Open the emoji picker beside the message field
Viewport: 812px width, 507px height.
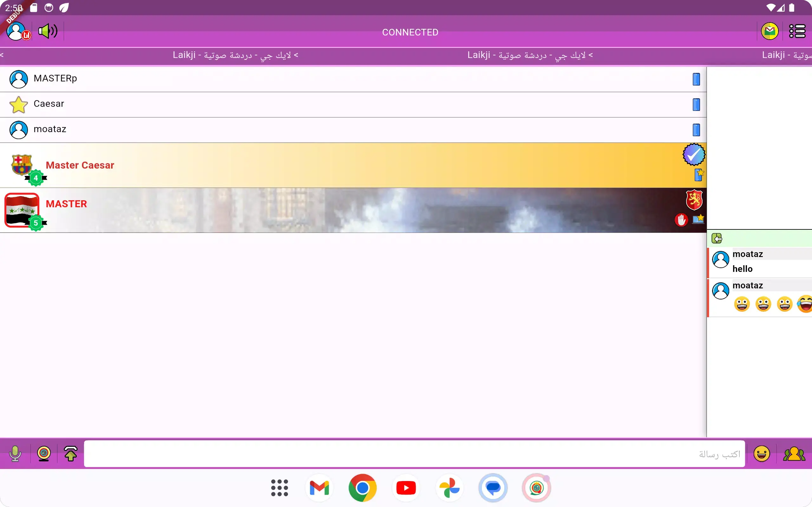762,454
